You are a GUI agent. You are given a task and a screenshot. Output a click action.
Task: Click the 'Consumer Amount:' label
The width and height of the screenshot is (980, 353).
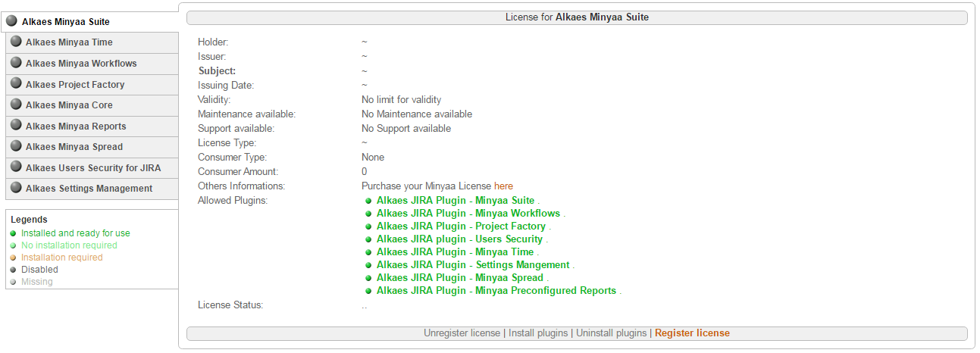(x=238, y=171)
